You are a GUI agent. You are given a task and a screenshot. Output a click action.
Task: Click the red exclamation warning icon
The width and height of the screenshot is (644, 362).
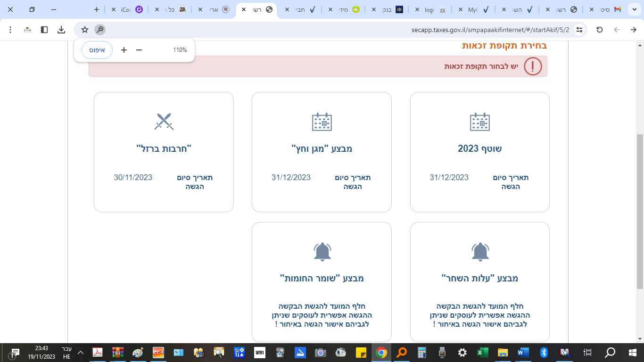533,66
